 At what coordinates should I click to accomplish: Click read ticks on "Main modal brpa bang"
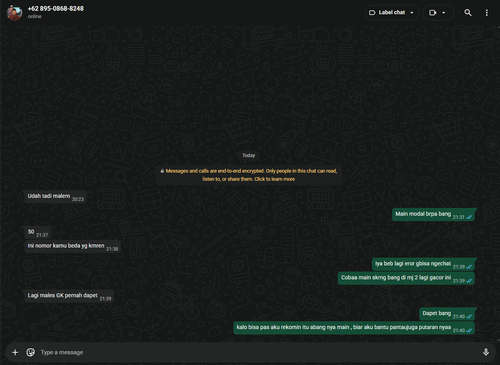click(x=469, y=217)
